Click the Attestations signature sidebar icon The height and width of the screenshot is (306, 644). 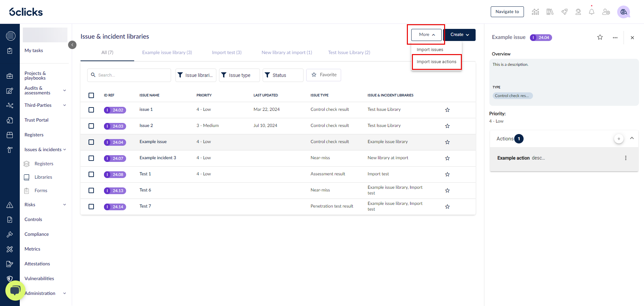(x=10, y=264)
